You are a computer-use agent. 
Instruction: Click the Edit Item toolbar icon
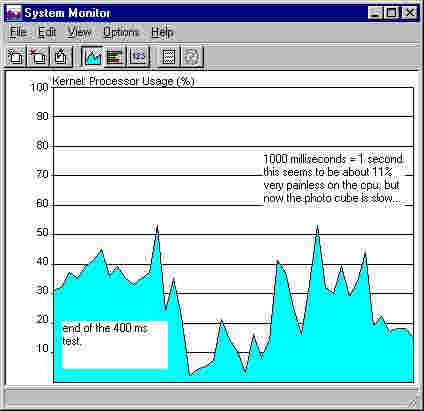tap(61, 56)
